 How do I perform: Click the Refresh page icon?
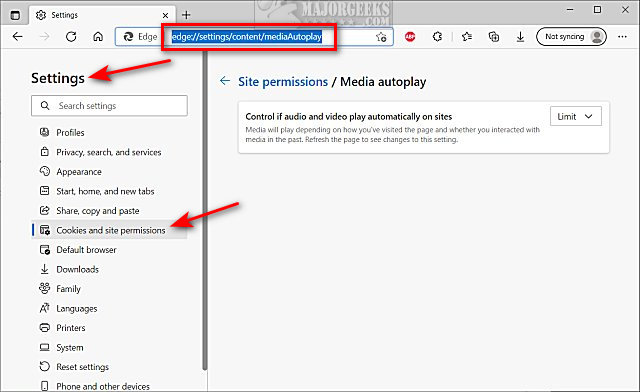pos(71,37)
